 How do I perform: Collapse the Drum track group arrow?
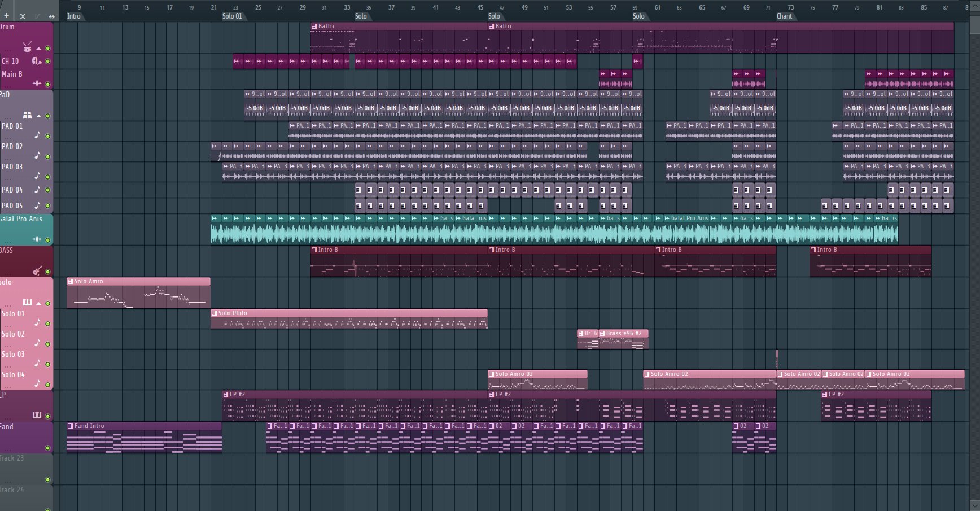(38, 48)
